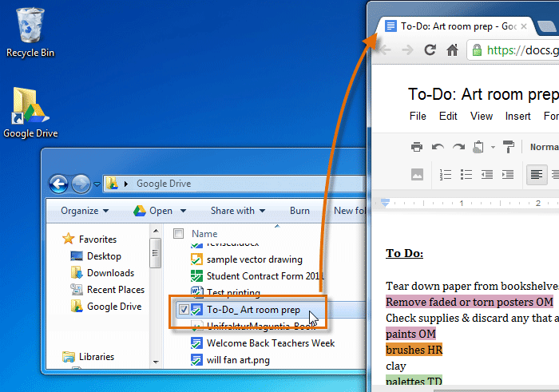Click the blue indent marker on ruler

(385, 203)
